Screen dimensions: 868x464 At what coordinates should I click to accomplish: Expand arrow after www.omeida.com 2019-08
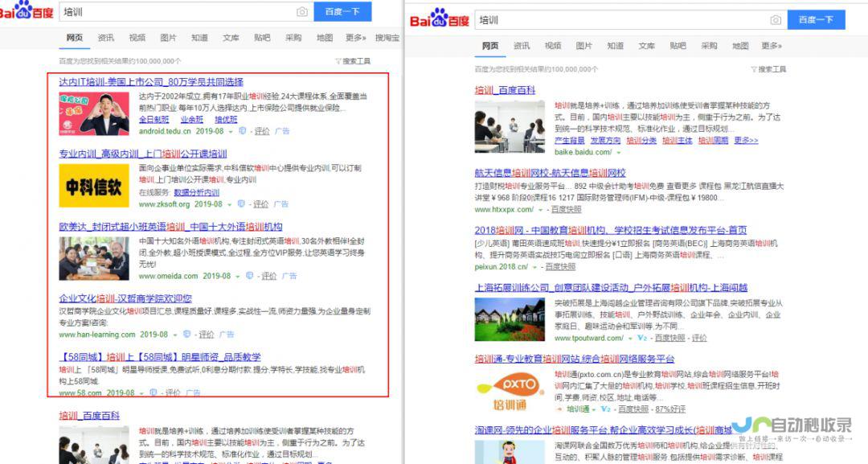(x=237, y=277)
